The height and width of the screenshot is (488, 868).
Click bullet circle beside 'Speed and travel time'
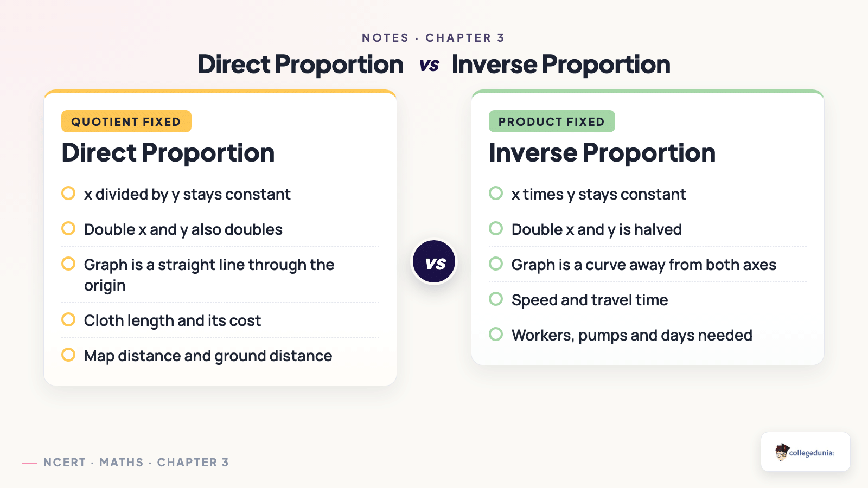[496, 299]
